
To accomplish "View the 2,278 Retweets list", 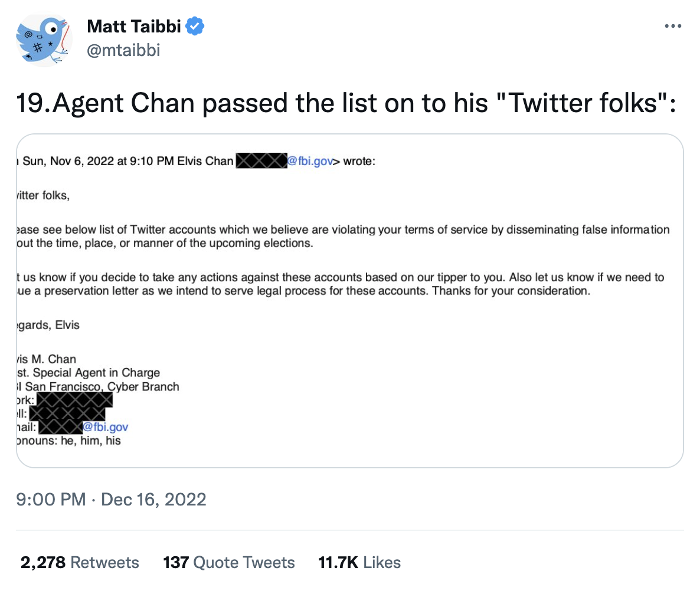I will (x=80, y=562).
